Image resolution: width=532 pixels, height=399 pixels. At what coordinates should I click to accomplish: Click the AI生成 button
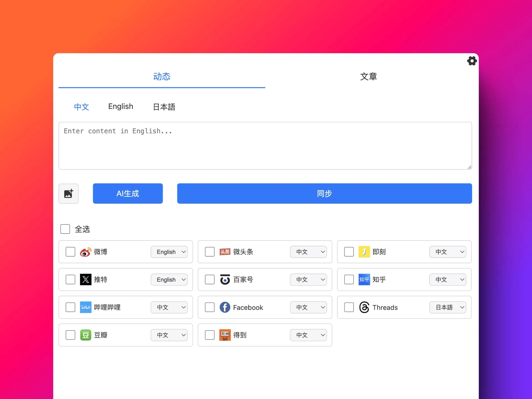click(x=128, y=193)
